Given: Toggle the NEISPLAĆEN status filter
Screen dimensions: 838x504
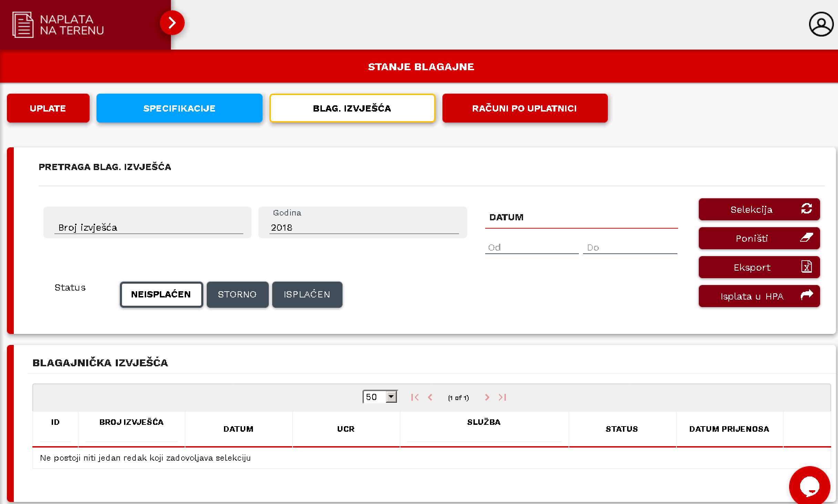Looking at the screenshot, I should click(161, 294).
